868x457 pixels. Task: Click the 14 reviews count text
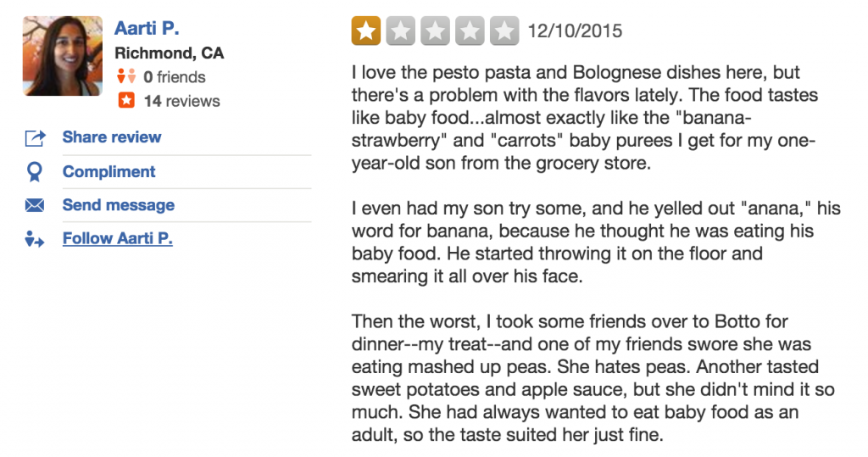coord(181,101)
